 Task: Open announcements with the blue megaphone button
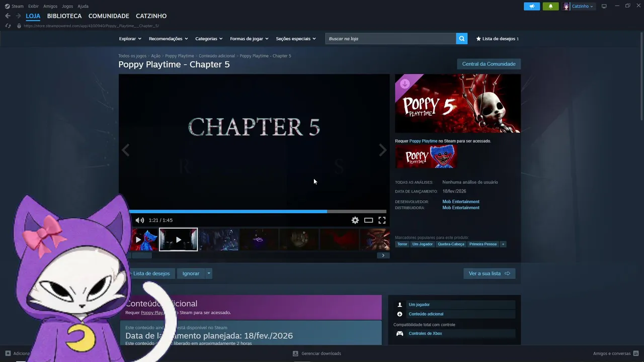532,6
